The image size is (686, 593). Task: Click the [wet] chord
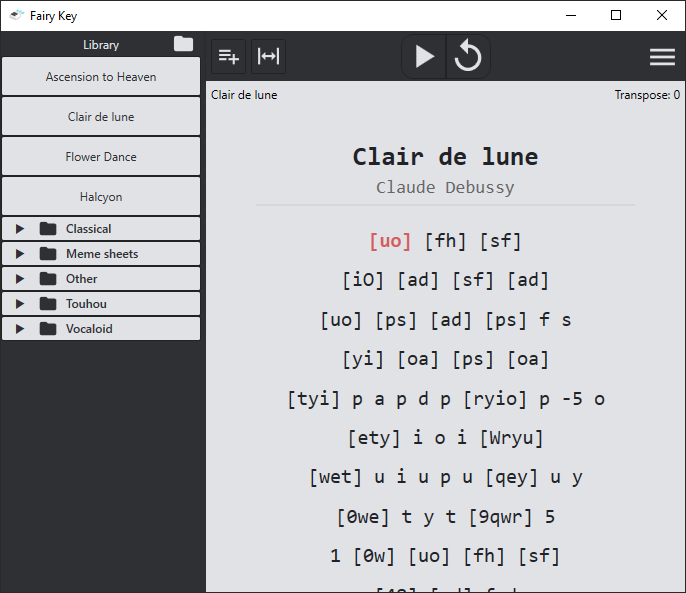pos(336,477)
